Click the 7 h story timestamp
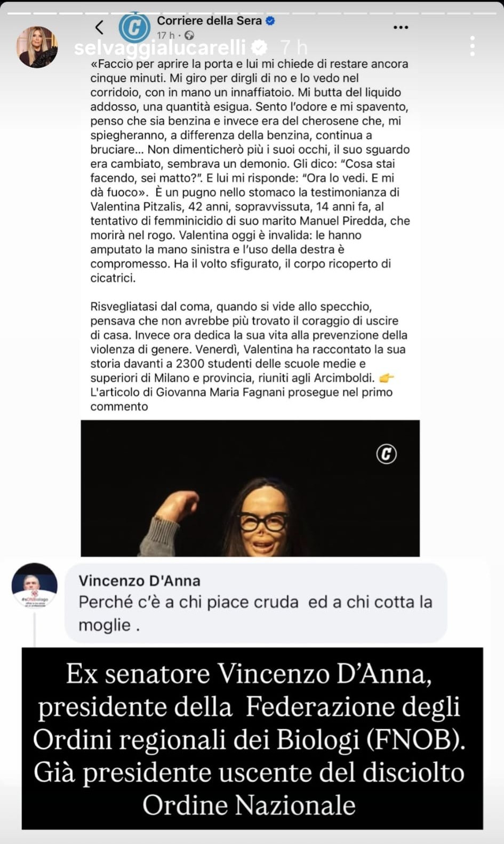 [x=294, y=48]
